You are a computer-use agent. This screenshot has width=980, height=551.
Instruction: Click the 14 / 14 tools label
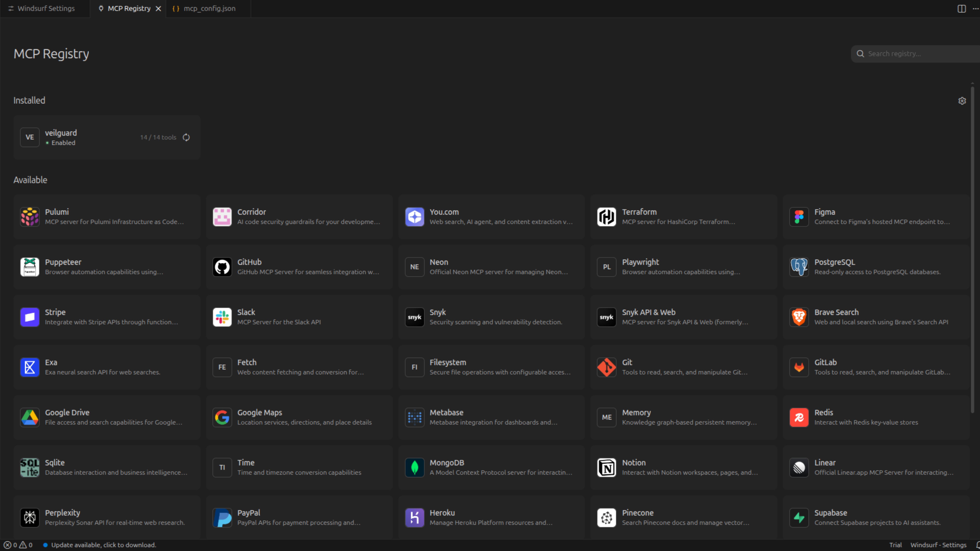pyautogui.click(x=158, y=137)
